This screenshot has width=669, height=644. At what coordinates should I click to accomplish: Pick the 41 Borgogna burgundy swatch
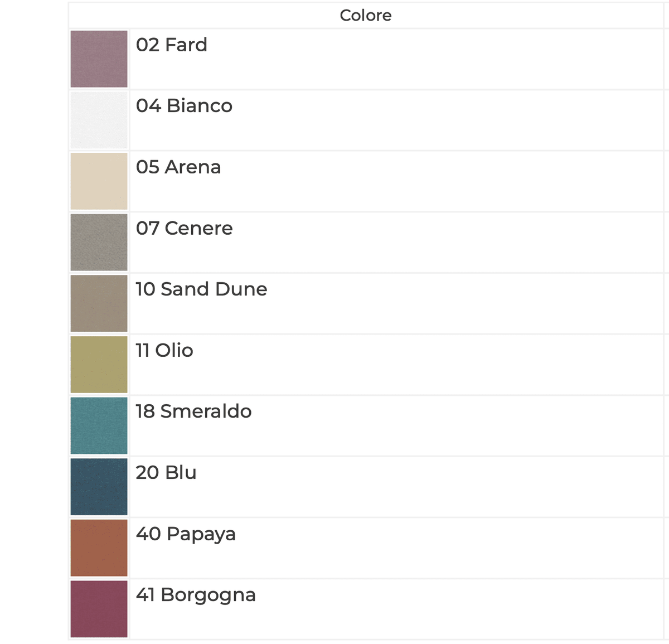click(x=99, y=609)
